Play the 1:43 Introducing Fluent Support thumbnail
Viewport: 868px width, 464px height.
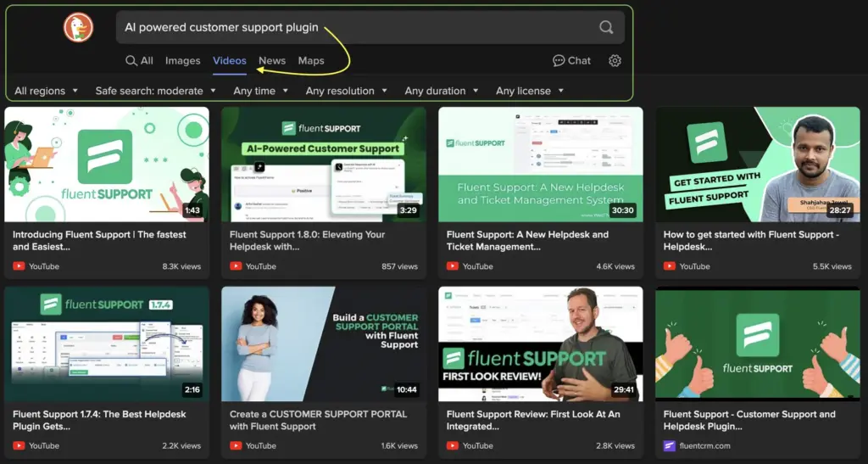(x=107, y=165)
